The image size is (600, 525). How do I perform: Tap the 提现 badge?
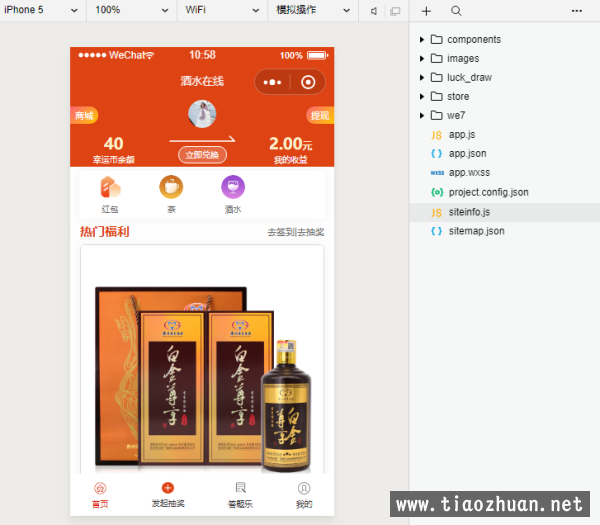point(320,116)
